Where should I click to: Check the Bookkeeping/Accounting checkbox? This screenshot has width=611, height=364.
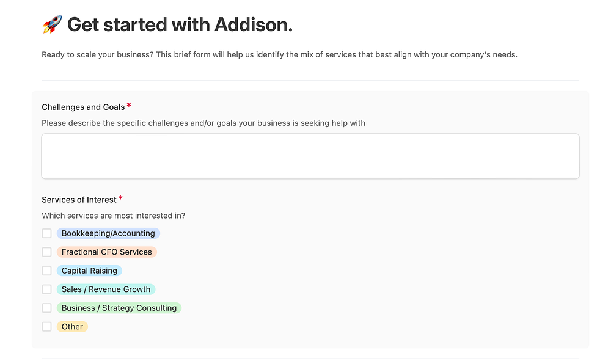[46, 233]
